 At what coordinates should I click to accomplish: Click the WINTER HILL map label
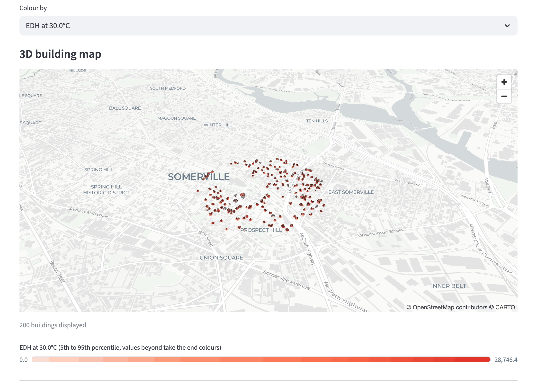tap(218, 125)
